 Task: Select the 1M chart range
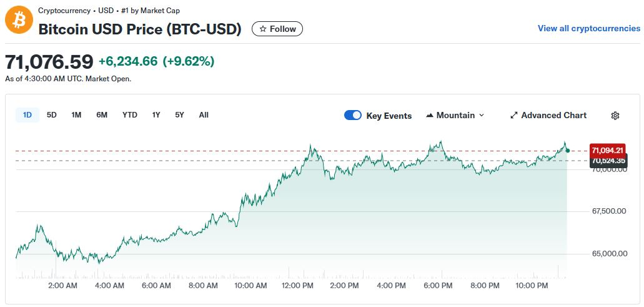[x=76, y=115]
